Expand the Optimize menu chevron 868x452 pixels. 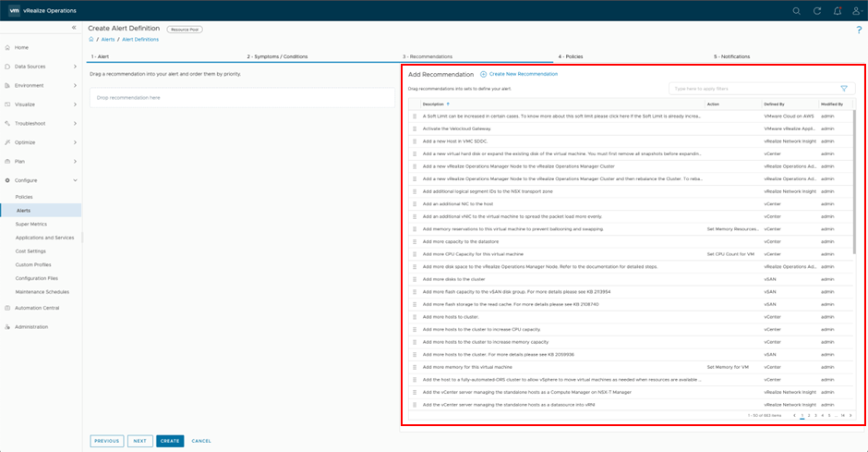[x=75, y=142]
